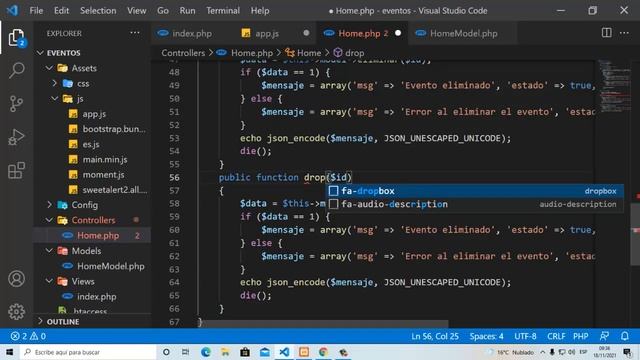Open the Selection menu
This screenshot has width=640, height=360.
[98, 10]
